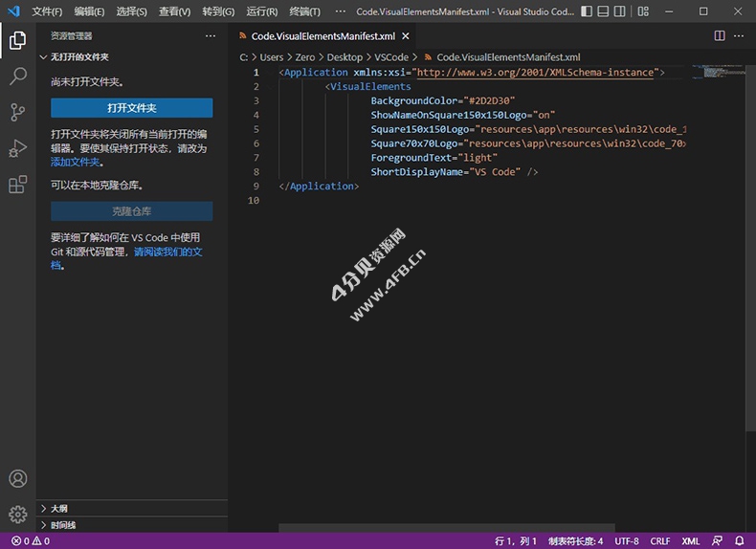This screenshot has height=549, width=756.
Task: Follow the 请阅读我们的文档 link
Action: (167, 252)
